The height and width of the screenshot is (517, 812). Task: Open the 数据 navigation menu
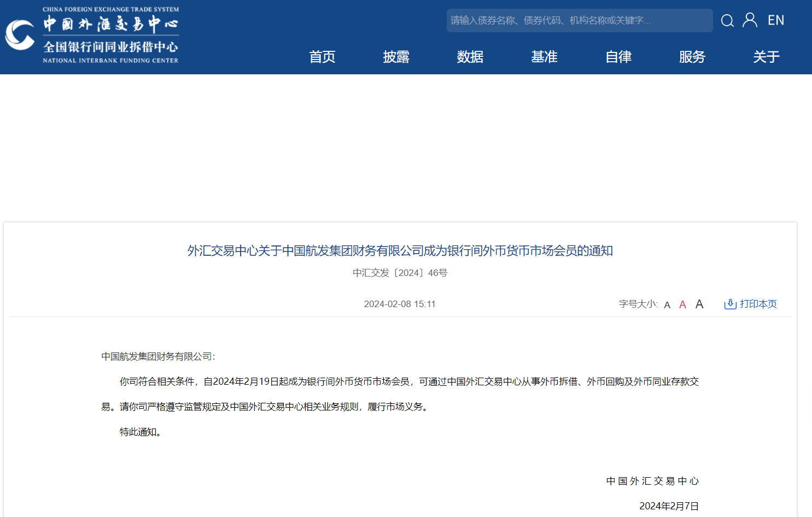pyautogui.click(x=470, y=57)
